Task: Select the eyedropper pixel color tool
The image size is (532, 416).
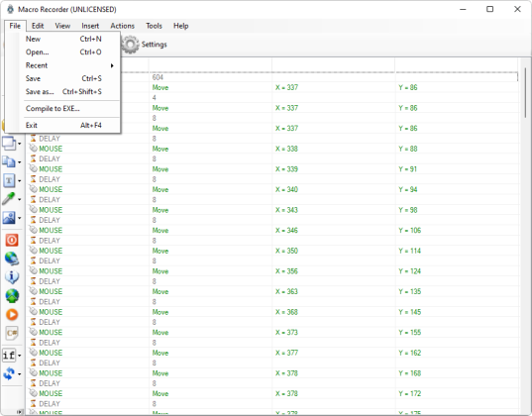Action: click(x=9, y=199)
